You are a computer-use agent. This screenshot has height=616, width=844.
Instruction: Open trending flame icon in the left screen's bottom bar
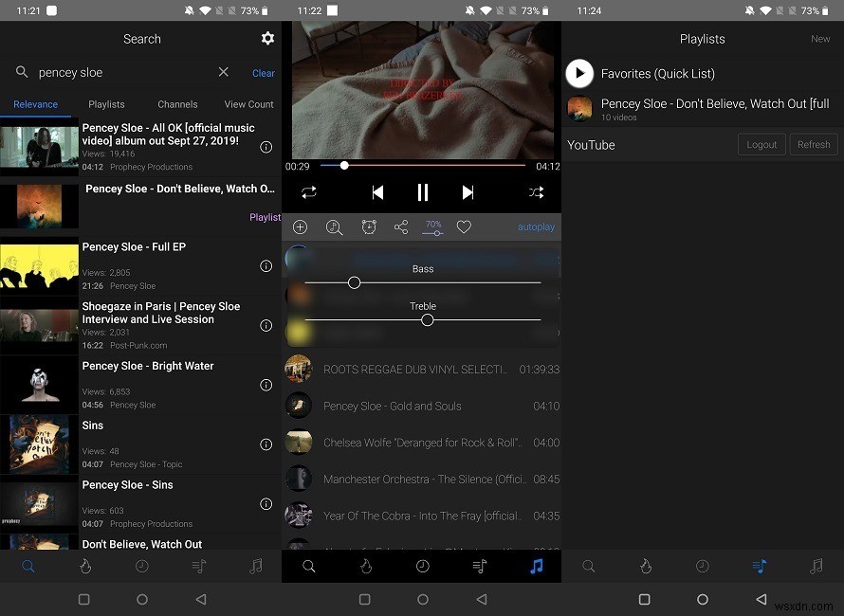85,566
